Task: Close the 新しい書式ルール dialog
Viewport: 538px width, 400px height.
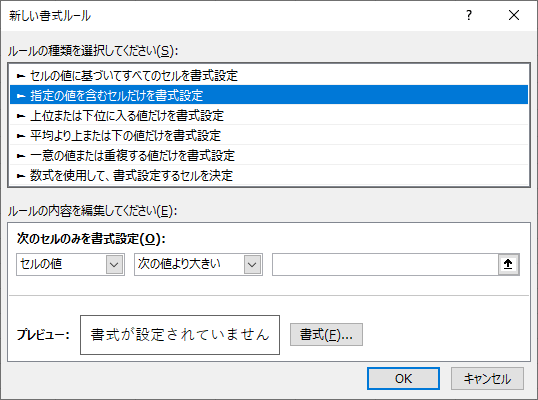Action: [x=514, y=15]
